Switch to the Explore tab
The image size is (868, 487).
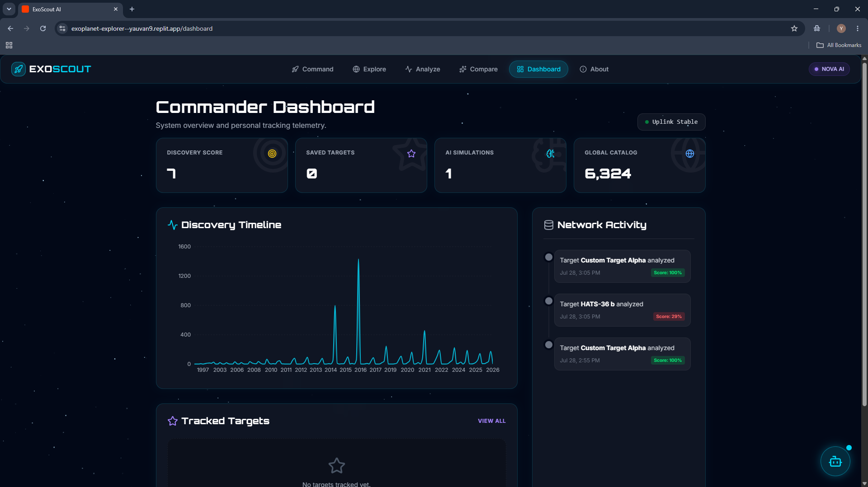click(x=369, y=69)
